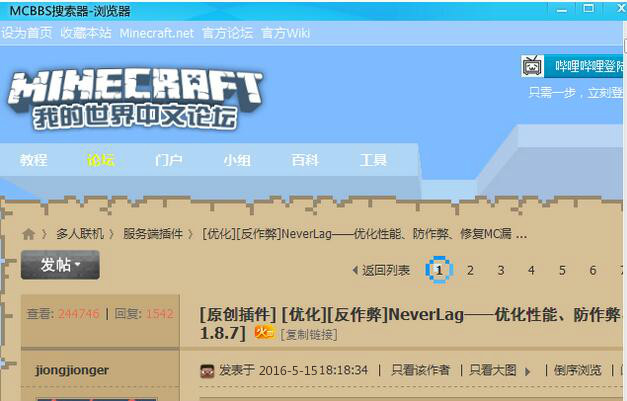Viewport: 627px width, 401px height.
Task: Go to page 2 of thread
Action: (x=470, y=271)
